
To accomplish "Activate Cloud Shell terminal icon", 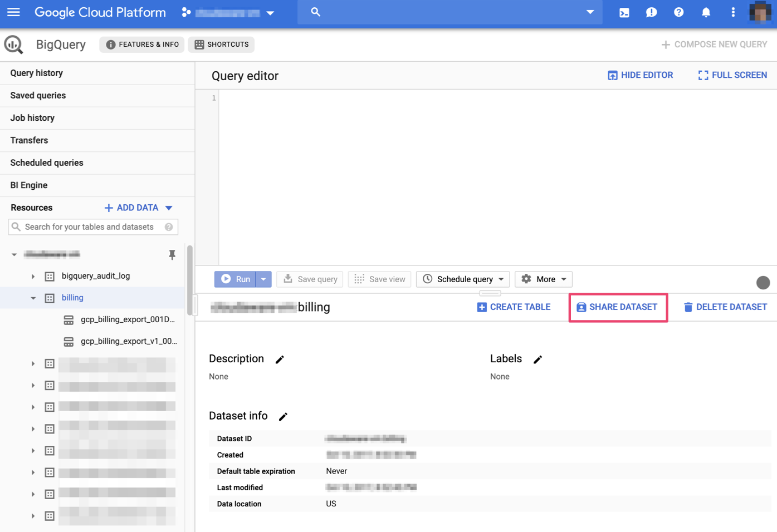I will click(624, 12).
